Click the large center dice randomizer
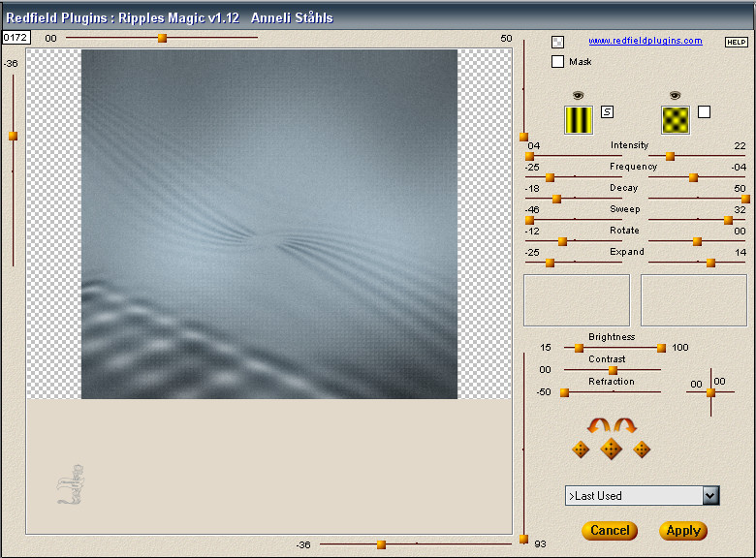 (611, 449)
